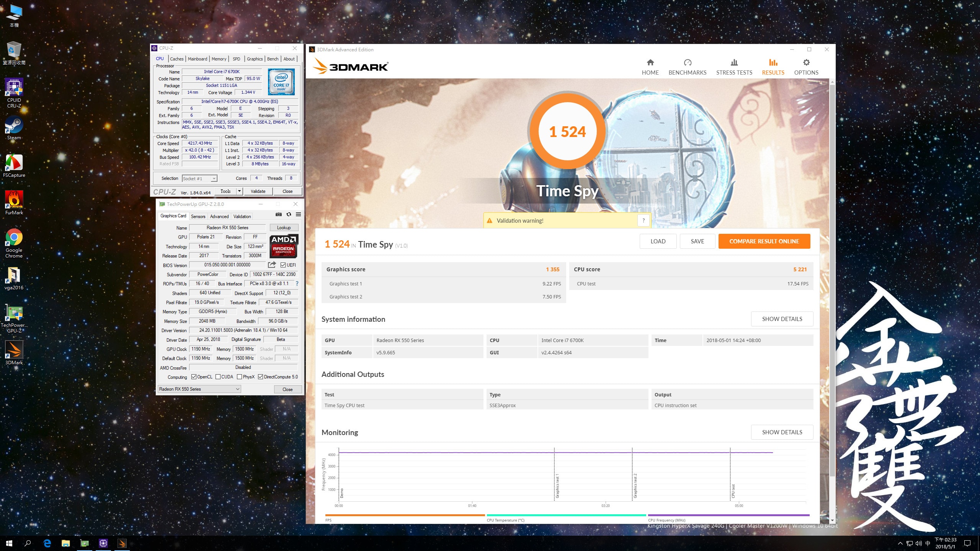Viewport: 980px width, 551px height.
Task: Open the Results bar-chart icon
Action: tap(773, 62)
